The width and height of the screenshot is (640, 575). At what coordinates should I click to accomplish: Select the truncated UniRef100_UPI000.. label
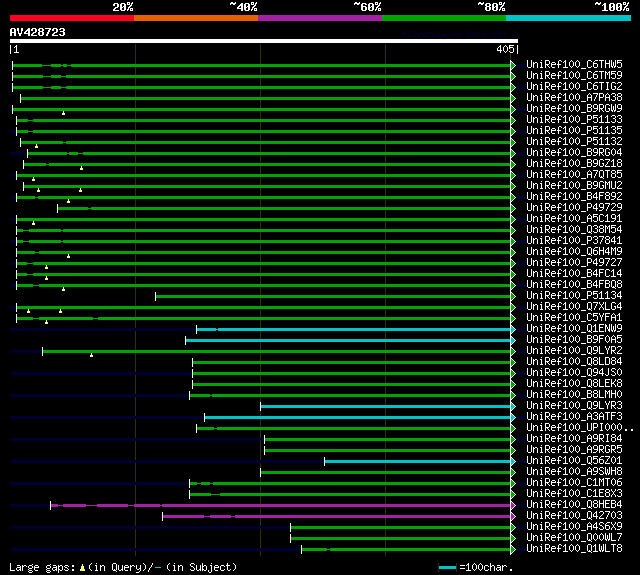point(580,428)
